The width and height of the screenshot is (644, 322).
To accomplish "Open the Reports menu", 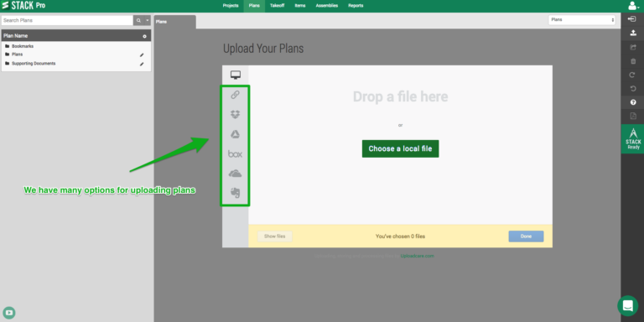I will (356, 6).
